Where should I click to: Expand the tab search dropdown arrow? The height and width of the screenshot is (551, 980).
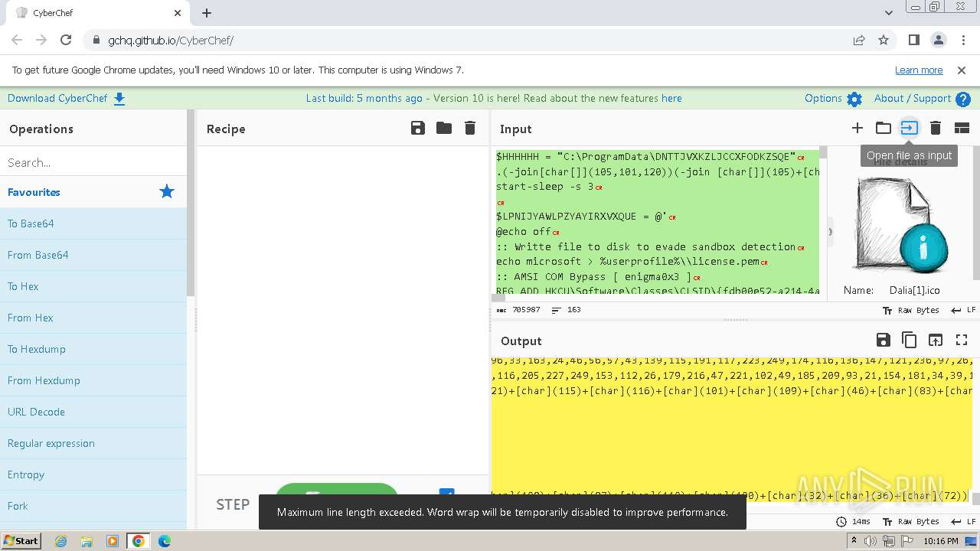pos(889,13)
